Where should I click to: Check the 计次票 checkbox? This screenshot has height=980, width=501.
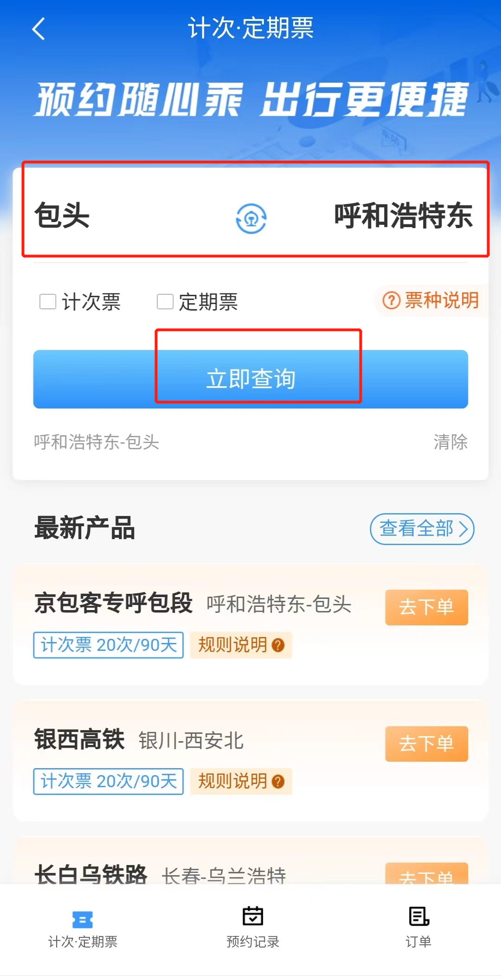(x=48, y=302)
